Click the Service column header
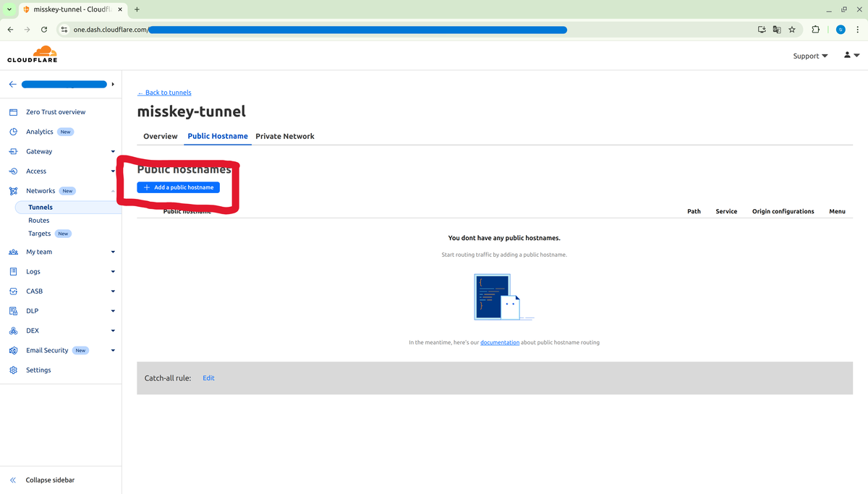Screen dimensions: 868x494 click(726, 211)
